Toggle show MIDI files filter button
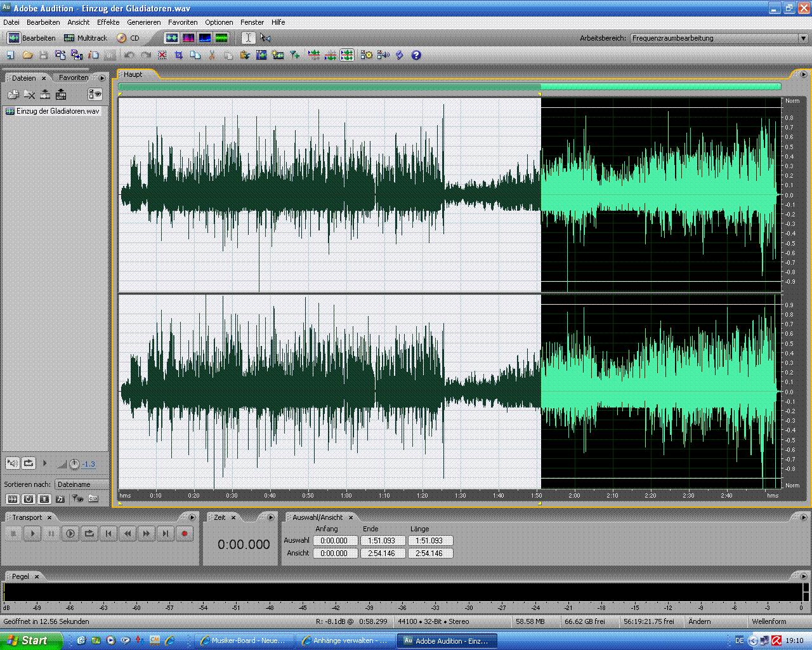The height and width of the screenshot is (650, 812). [x=60, y=499]
